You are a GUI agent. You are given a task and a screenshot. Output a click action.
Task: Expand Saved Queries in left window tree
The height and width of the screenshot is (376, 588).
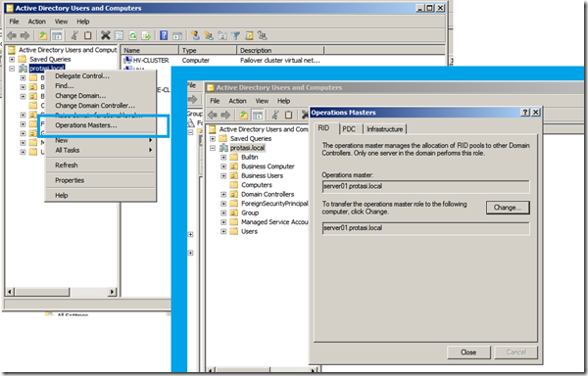[x=12, y=59]
